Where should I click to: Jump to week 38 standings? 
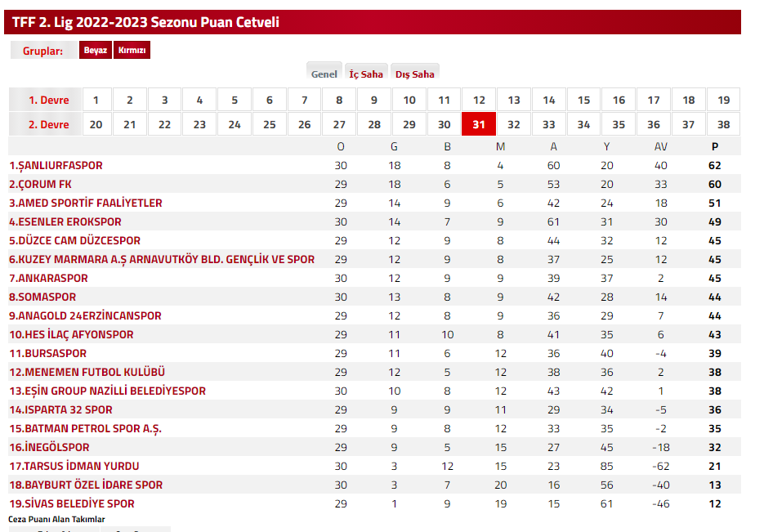pyautogui.click(x=723, y=124)
